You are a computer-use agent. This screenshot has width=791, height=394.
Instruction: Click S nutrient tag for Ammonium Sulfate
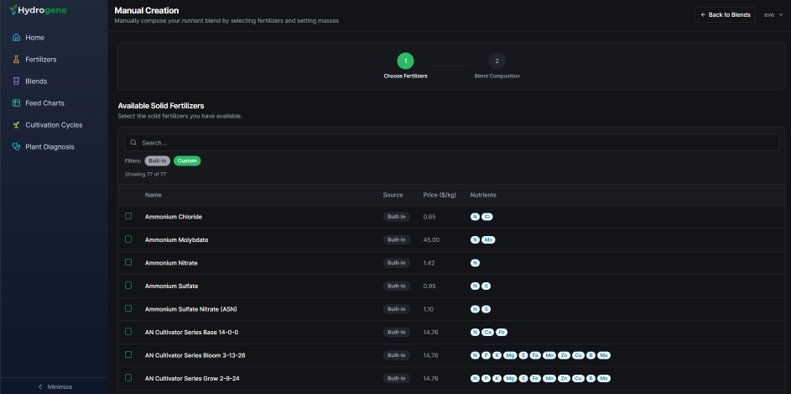tap(486, 286)
